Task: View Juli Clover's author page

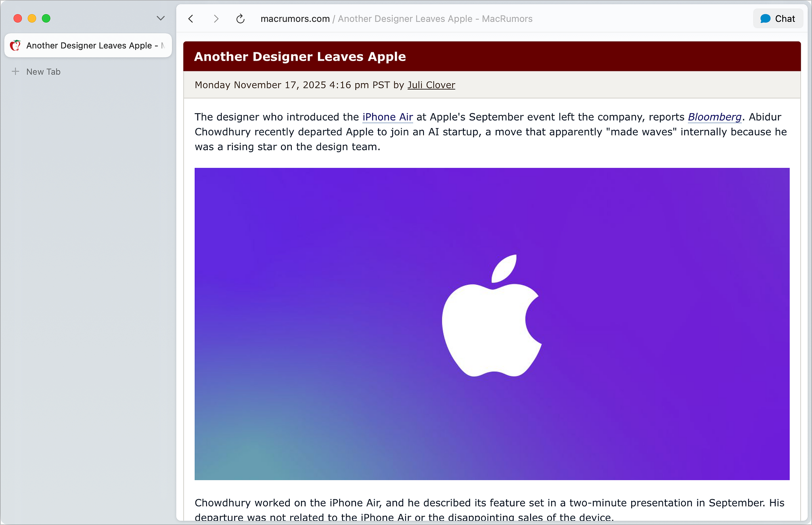Action: (x=431, y=85)
